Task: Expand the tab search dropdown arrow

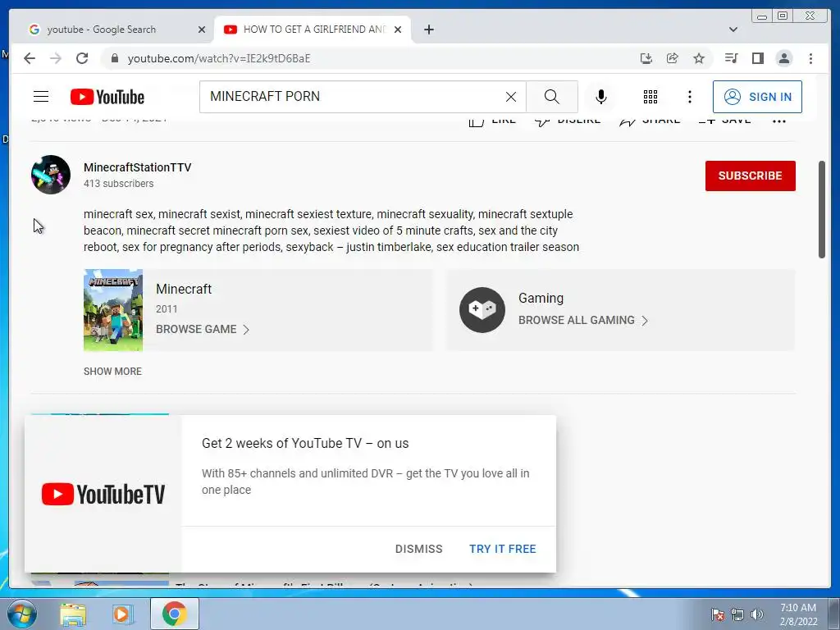Action: (x=733, y=30)
